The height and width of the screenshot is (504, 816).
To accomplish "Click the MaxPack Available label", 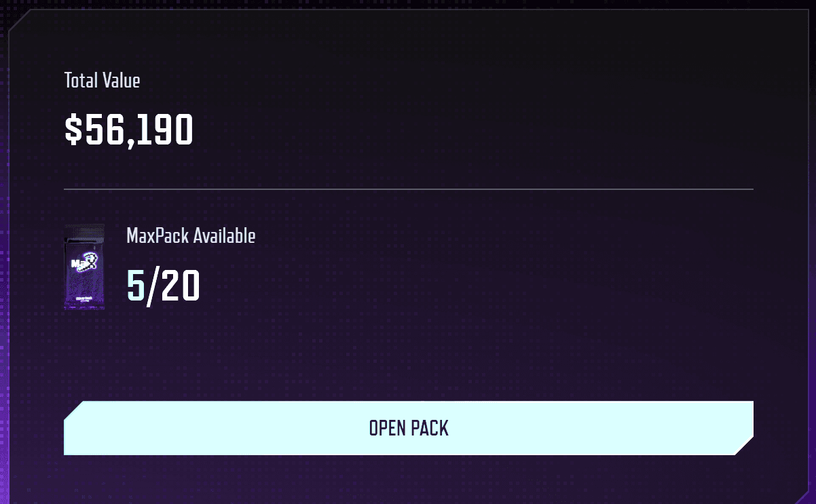I will pyautogui.click(x=191, y=236).
